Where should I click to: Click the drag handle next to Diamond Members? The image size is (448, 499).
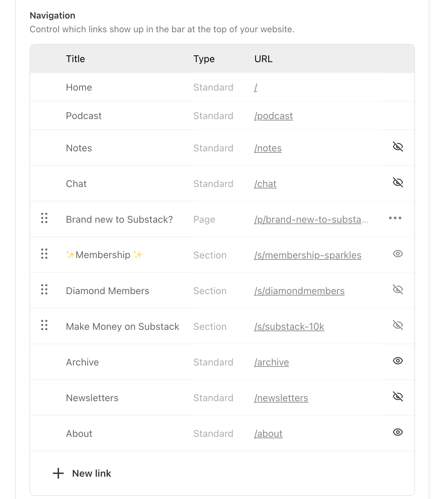(44, 290)
